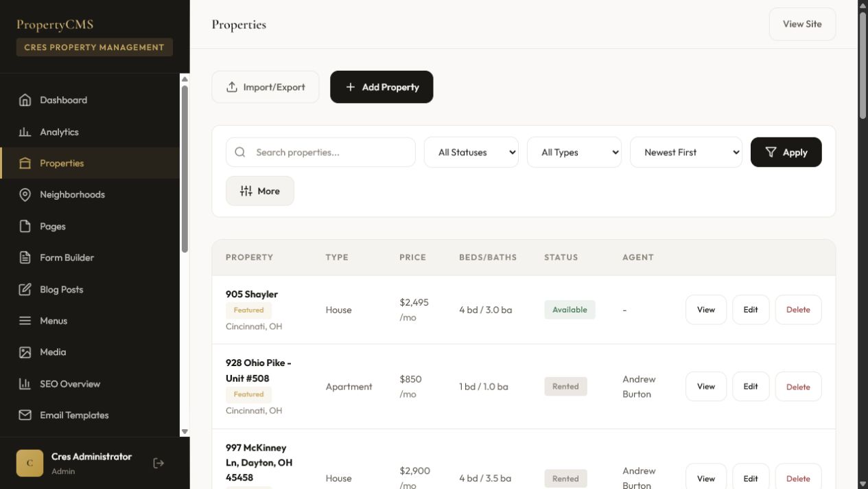Click the PropertyCMS logo text

click(55, 25)
